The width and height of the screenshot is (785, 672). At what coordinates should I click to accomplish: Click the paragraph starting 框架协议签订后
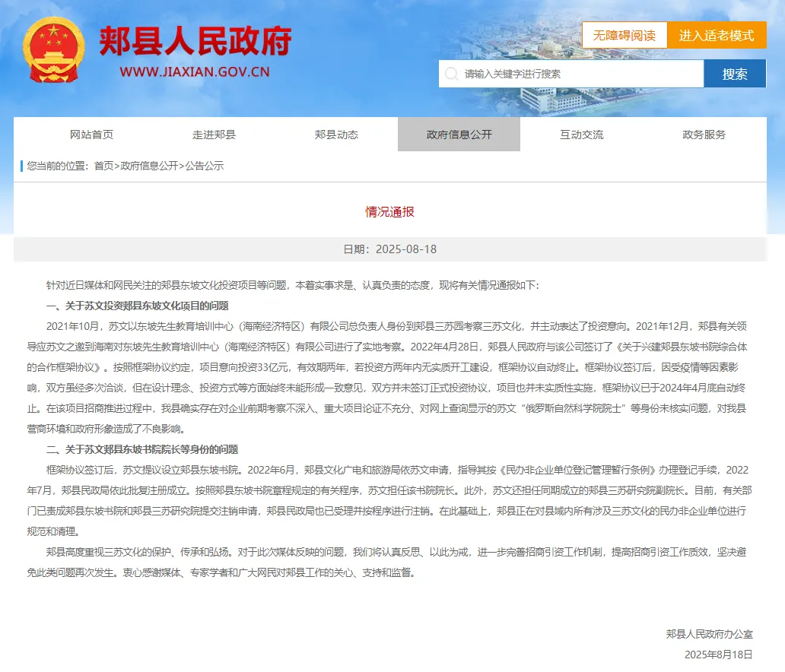point(389,500)
